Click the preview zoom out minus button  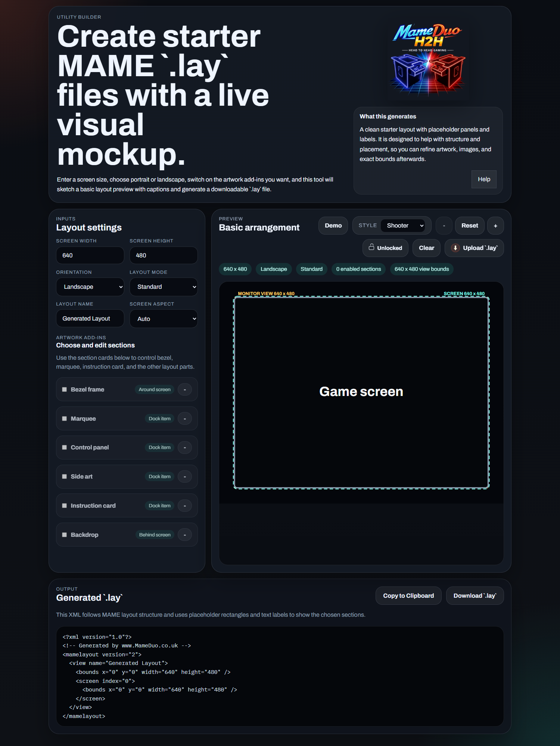(x=444, y=226)
